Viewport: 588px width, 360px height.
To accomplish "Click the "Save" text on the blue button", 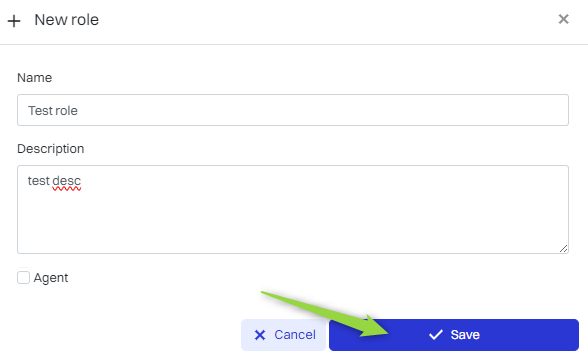I will 465,334.
